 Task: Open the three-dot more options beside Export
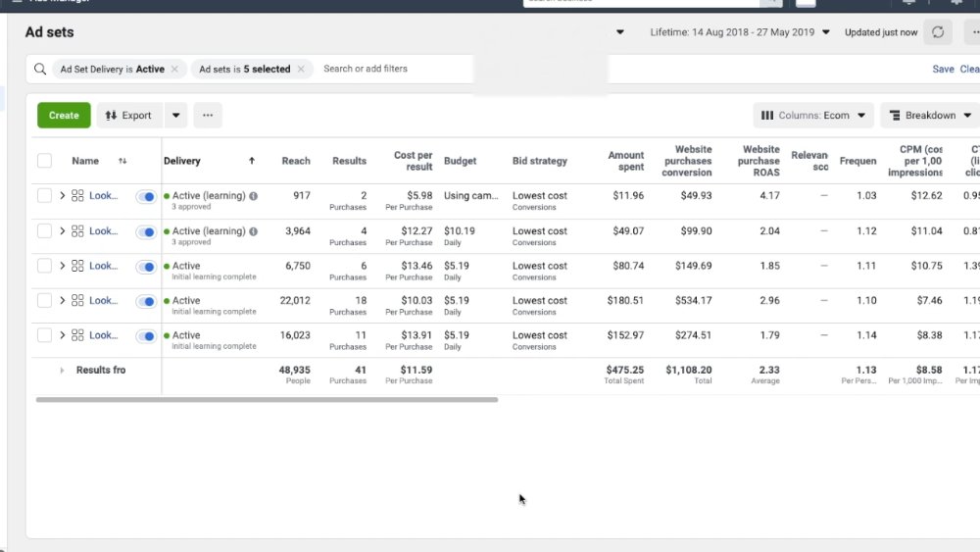coord(208,115)
